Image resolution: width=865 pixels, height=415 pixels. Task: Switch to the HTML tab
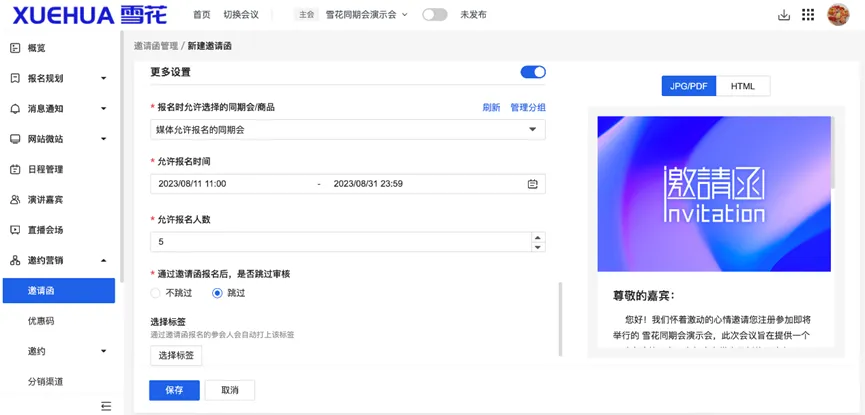pyautogui.click(x=743, y=87)
